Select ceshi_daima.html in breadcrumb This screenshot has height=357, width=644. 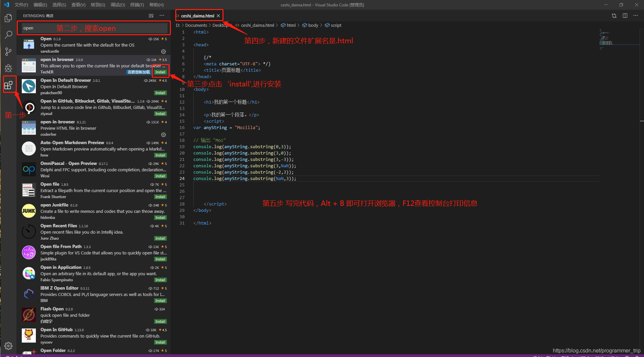[x=257, y=25]
